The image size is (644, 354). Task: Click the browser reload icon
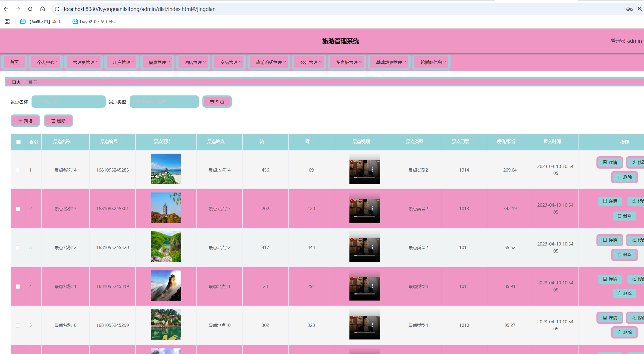pos(30,9)
